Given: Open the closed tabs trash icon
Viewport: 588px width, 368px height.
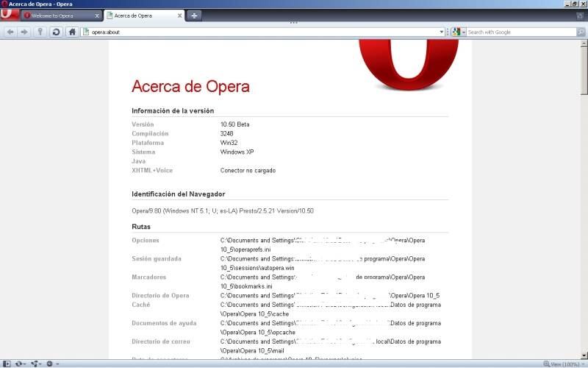Looking at the screenshot, I should (x=580, y=15).
